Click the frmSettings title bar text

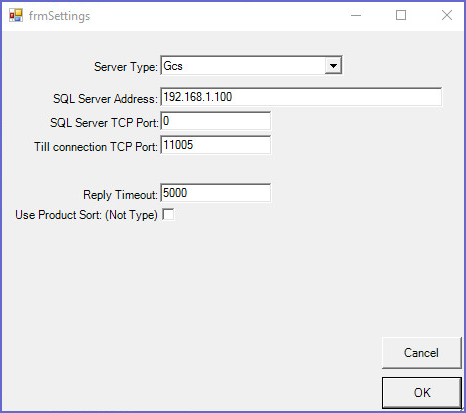[x=59, y=16]
